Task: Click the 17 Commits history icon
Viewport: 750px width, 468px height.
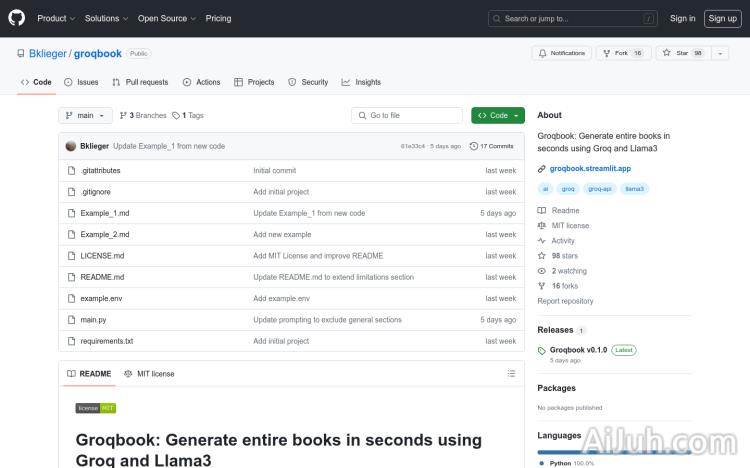Action: [x=474, y=146]
